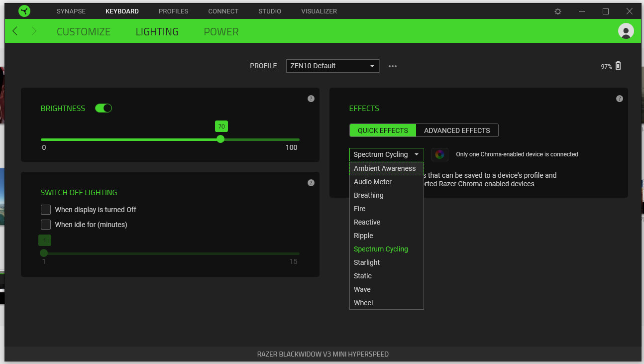Click the idle minutes slider handle
644x364 pixels.
coord(44,253)
